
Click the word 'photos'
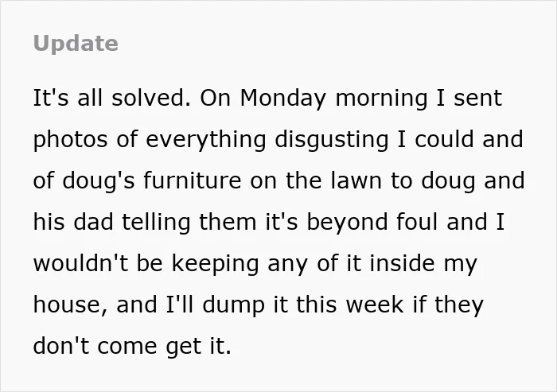pos(70,140)
